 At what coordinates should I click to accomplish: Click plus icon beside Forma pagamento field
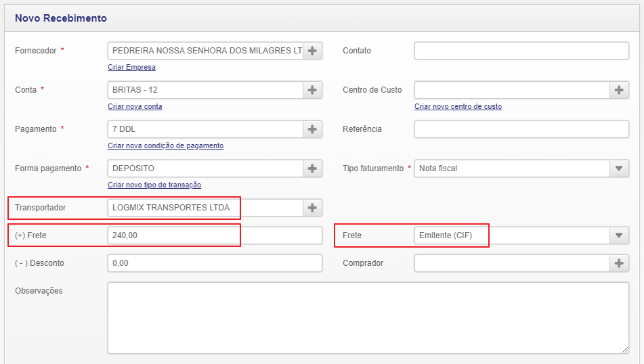312,168
